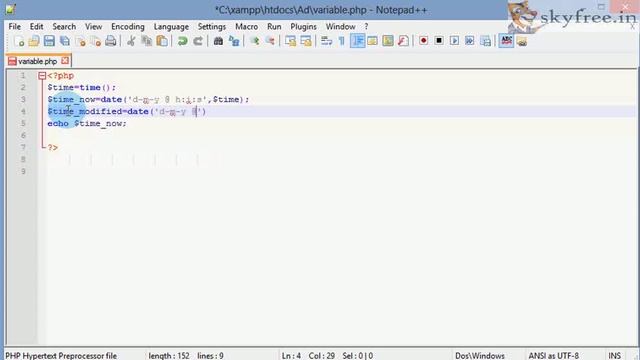Open the Document Map icon
This screenshot has width=640, height=360.
388,41
